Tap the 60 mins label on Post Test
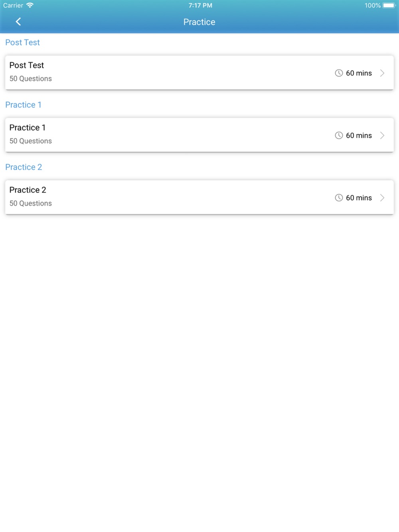The image size is (399, 532). 359,73
